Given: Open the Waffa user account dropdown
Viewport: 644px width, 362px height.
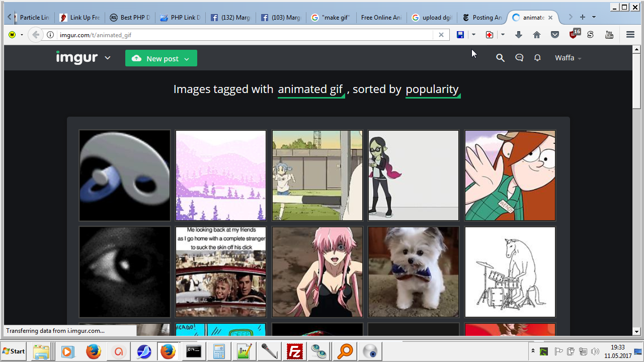Looking at the screenshot, I should [x=568, y=58].
